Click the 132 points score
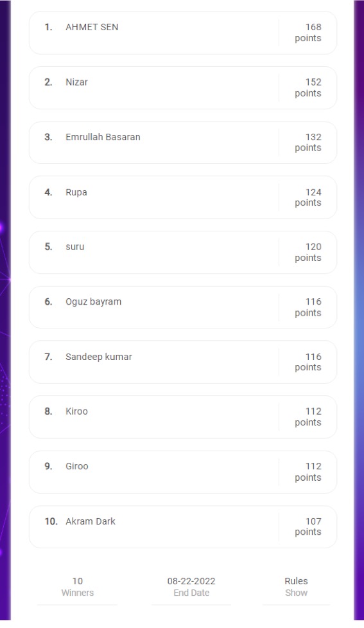This screenshot has width=364, height=628. 308,142
